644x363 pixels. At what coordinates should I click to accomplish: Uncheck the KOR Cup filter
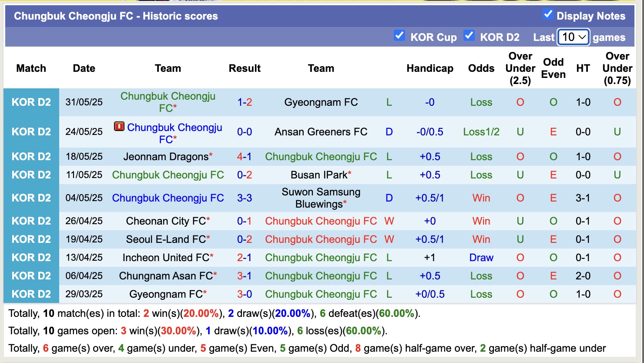399,36
